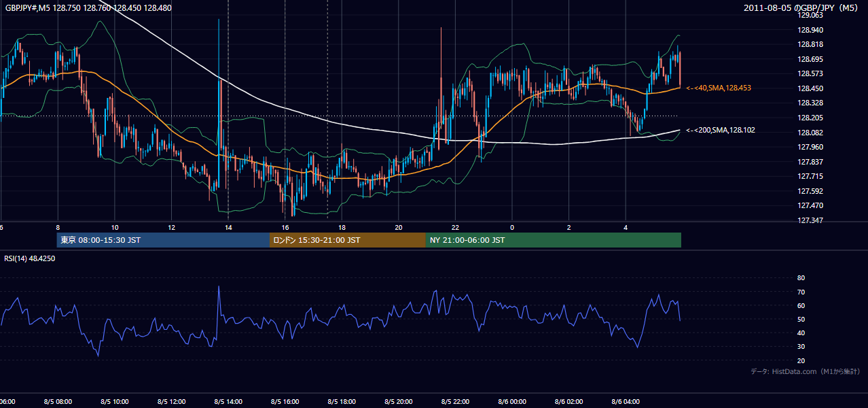Click the 8/5 16:00 date label

(285, 402)
